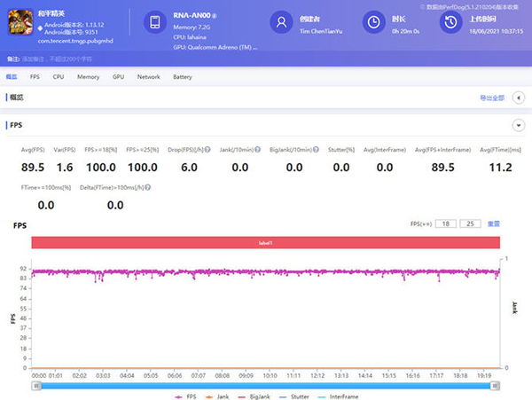
Task: Click help icon next to Jank(/10min)
Action: tap(258, 150)
